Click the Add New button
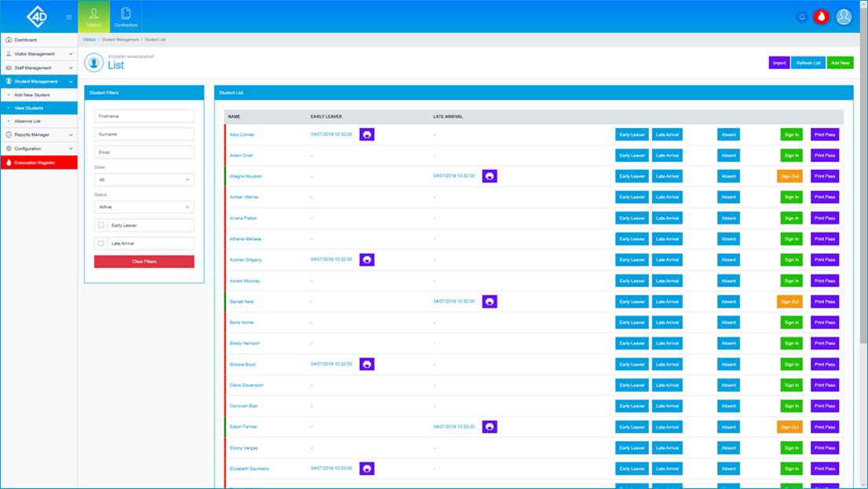868x489 pixels. point(840,63)
